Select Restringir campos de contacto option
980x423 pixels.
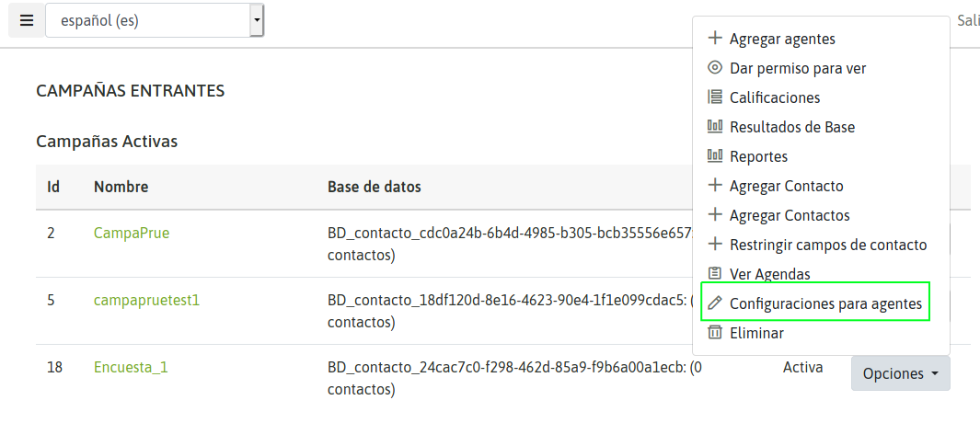pos(828,245)
